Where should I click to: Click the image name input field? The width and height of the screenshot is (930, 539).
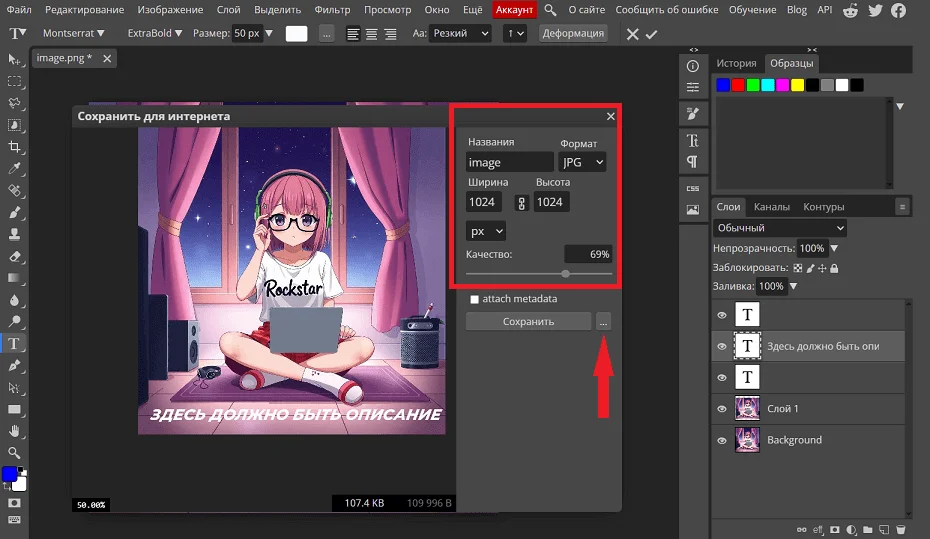tap(509, 162)
